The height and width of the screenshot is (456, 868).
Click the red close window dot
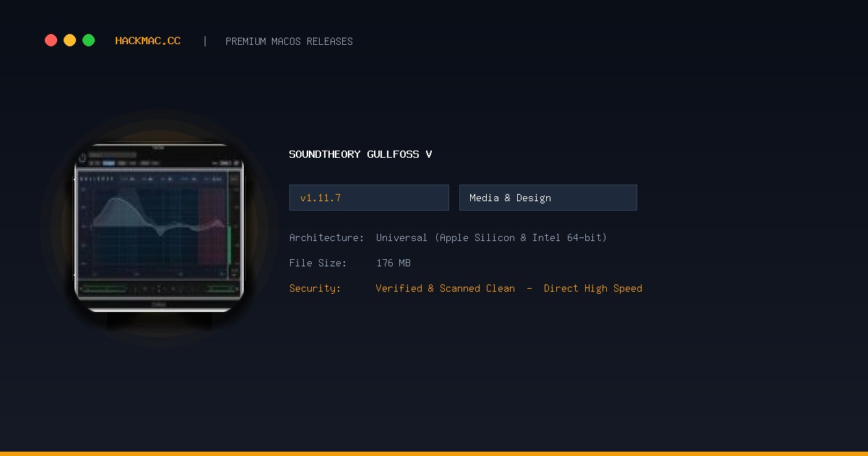click(51, 41)
